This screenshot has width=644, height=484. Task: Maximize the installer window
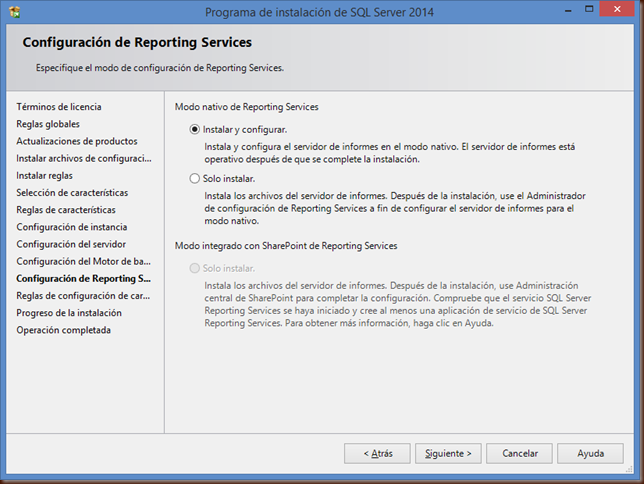pyautogui.click(x=589, y=9)
